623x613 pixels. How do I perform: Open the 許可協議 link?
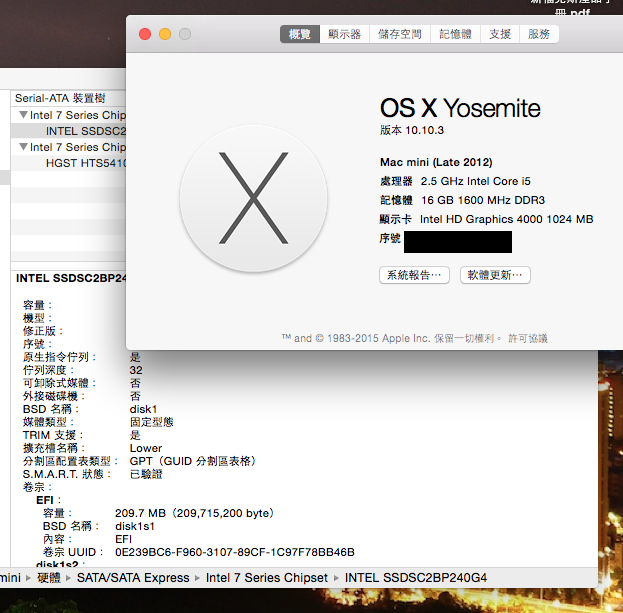pyautogui.click(x=528, y=338)
